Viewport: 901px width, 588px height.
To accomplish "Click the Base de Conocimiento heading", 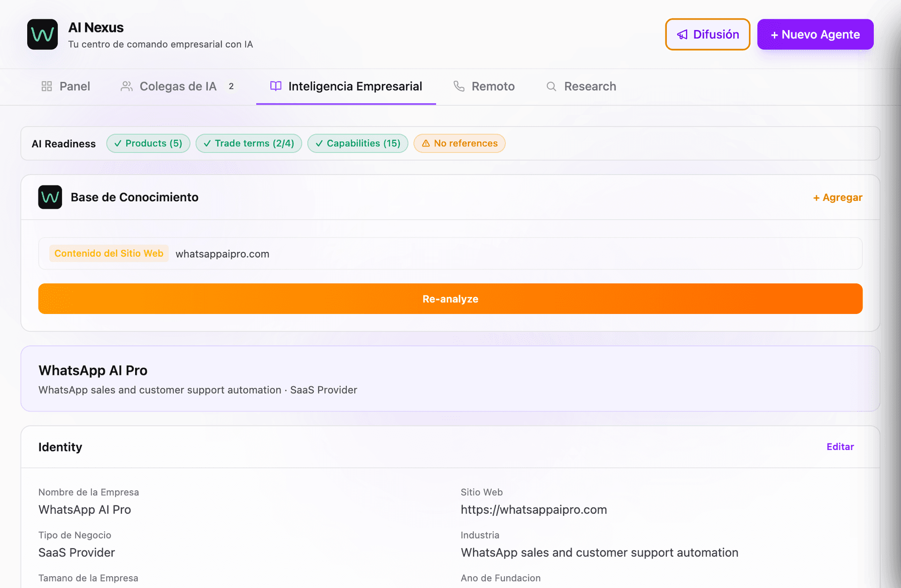I will point(134,197).
